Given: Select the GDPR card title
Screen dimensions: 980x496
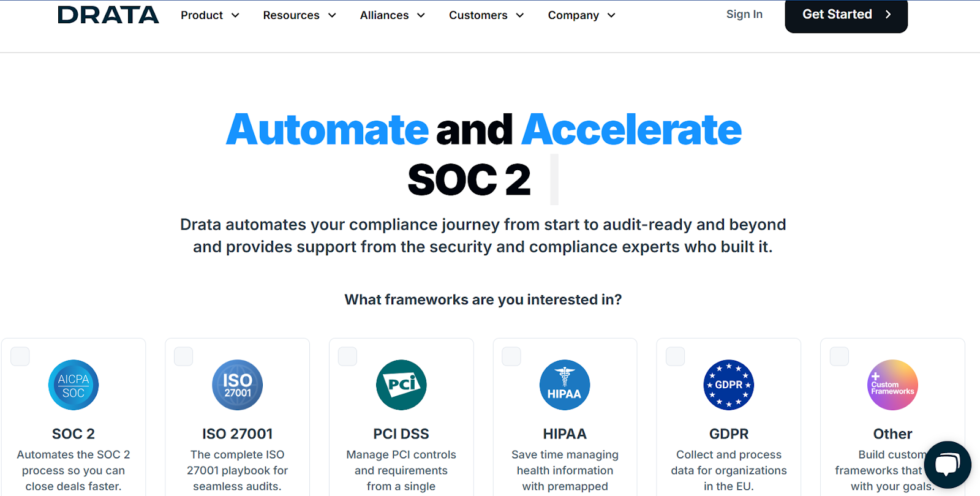Looking at the screenshot, I should 729,434.
